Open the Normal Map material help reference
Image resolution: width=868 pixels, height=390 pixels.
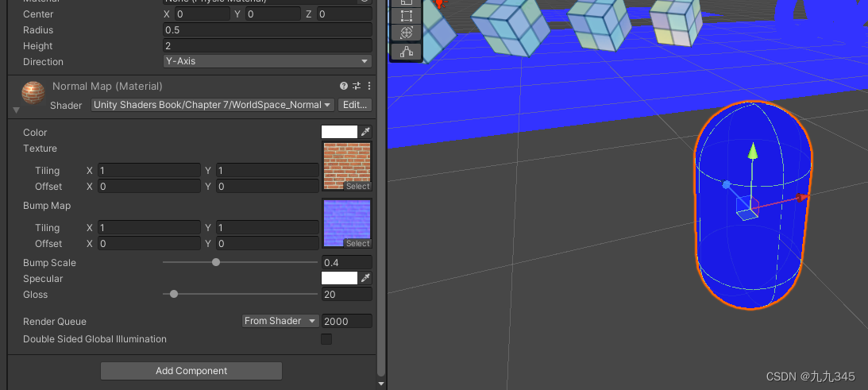click(344, 86)
